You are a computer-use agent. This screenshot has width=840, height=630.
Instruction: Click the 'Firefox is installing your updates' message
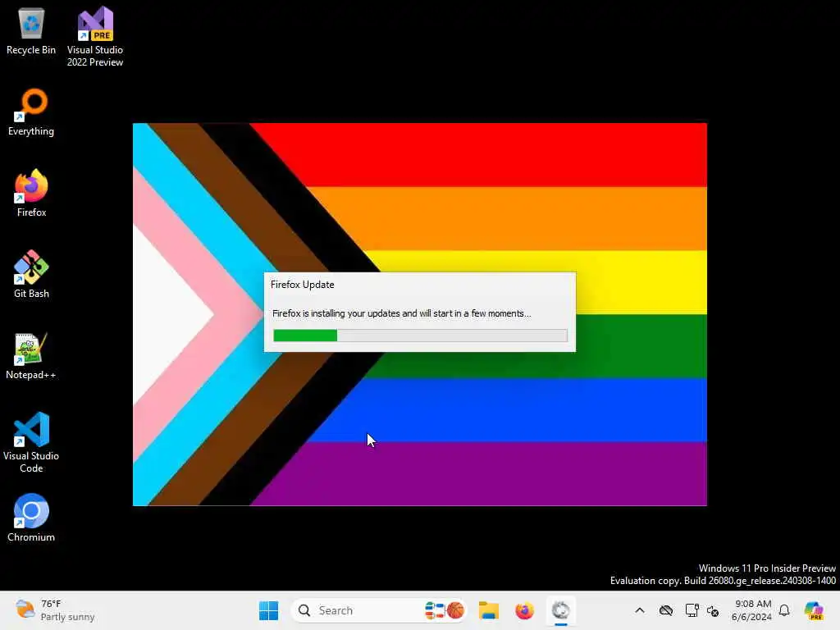tap(401, 313)
